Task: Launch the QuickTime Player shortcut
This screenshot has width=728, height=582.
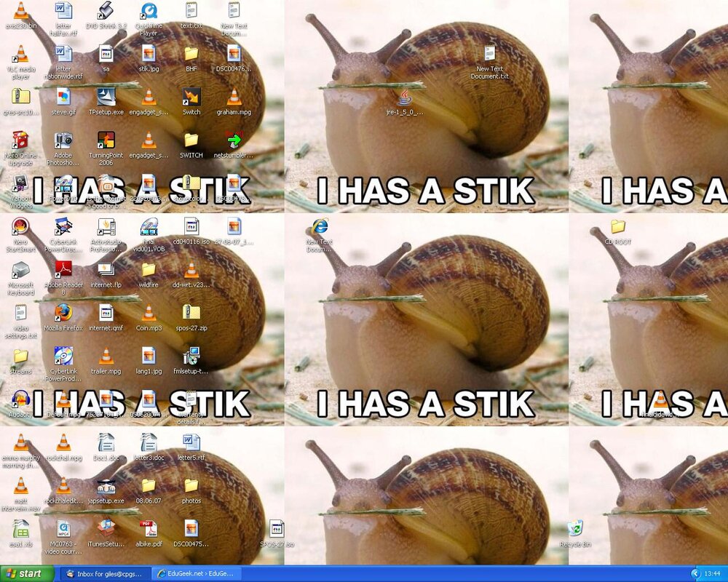Action: [149, 11]
